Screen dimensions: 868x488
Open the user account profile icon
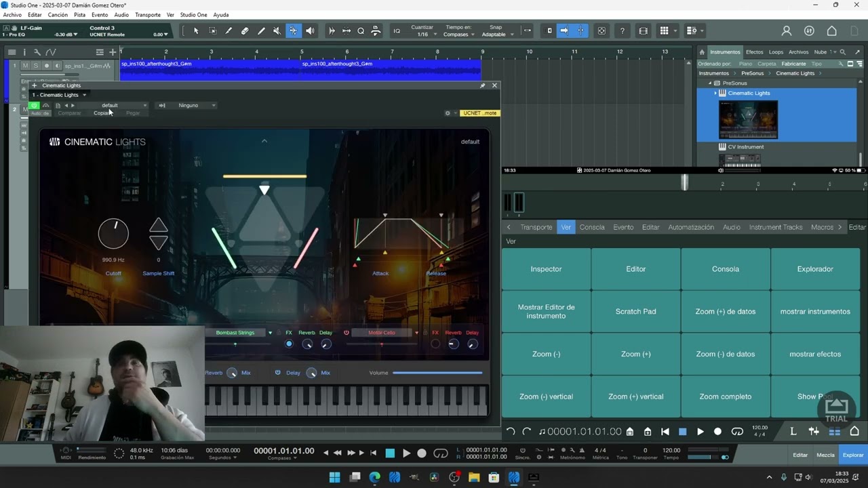(787, 30)
